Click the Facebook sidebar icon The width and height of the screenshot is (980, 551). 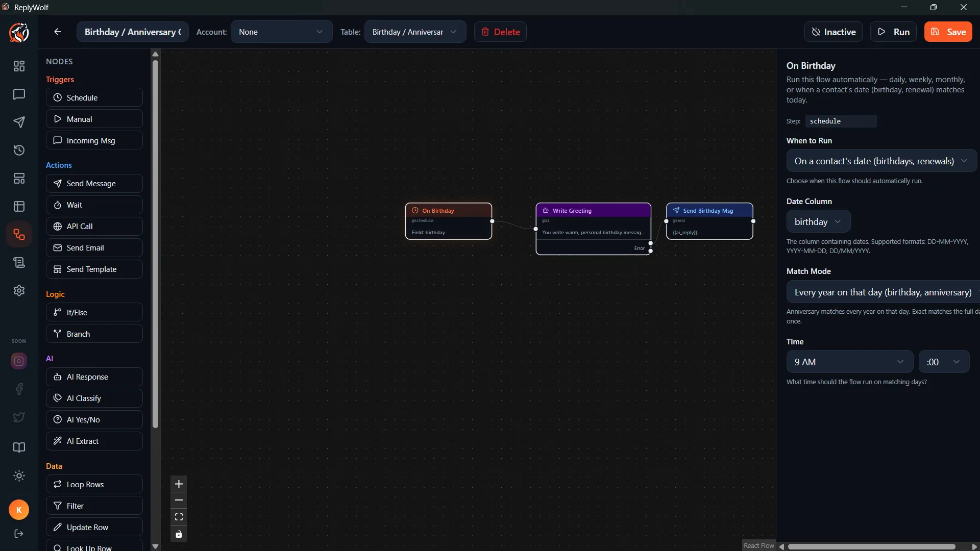click(19, 389)
